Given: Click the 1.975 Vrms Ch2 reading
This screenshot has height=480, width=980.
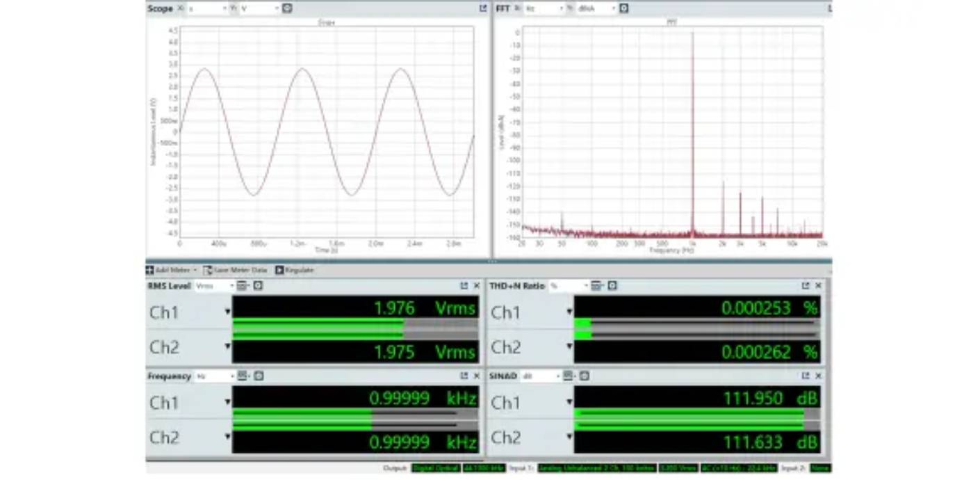Looking at the screenshot, I should 425,352.
